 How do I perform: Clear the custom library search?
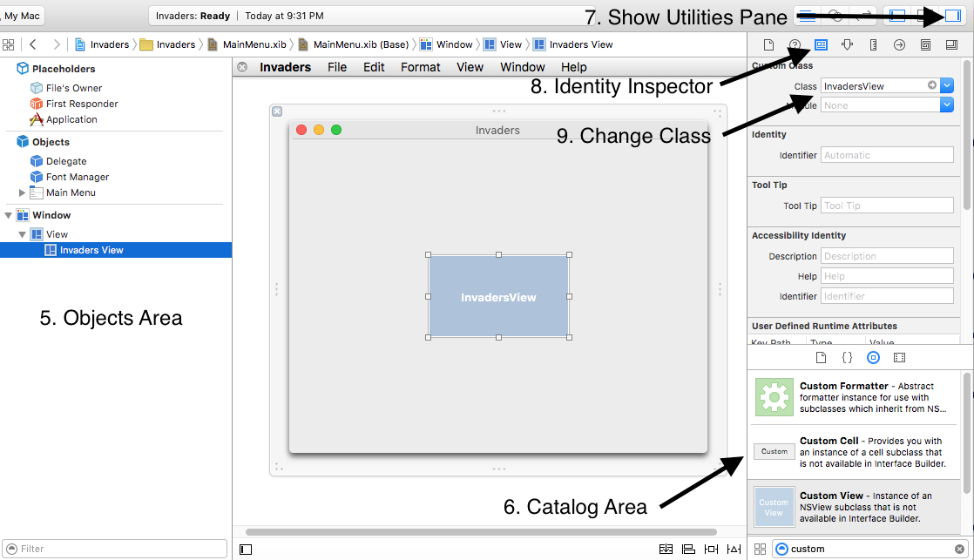coord(960,549)
